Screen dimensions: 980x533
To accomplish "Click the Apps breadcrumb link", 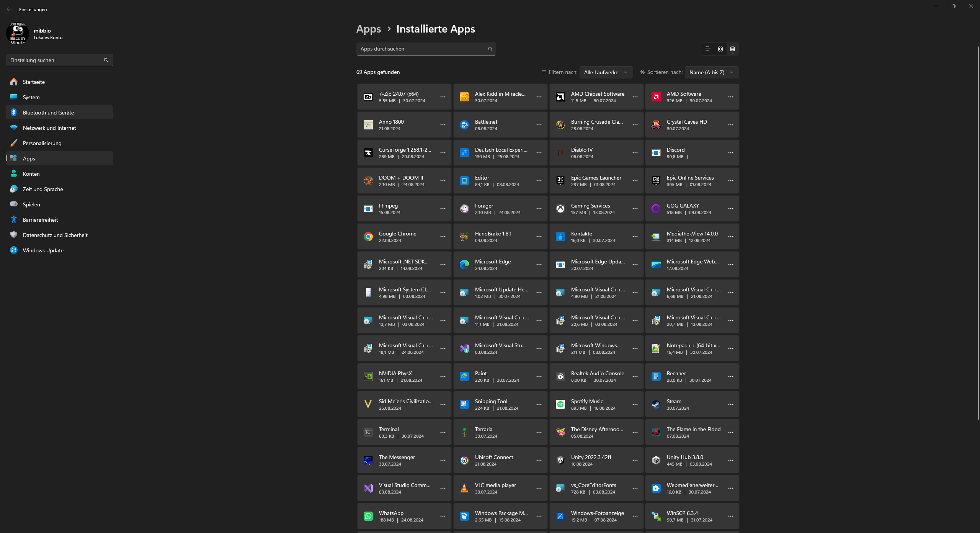I will coord(368,29).
